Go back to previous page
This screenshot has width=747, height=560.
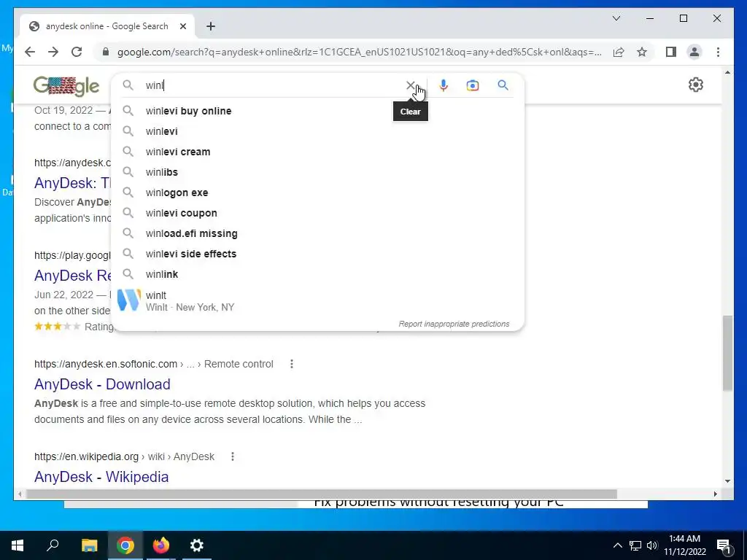point(30,52)
